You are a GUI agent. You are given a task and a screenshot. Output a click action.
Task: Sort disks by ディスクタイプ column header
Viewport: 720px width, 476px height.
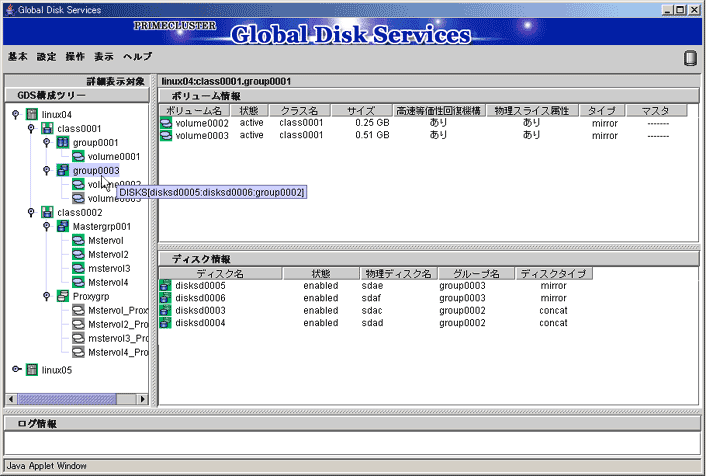coord(554,274)
